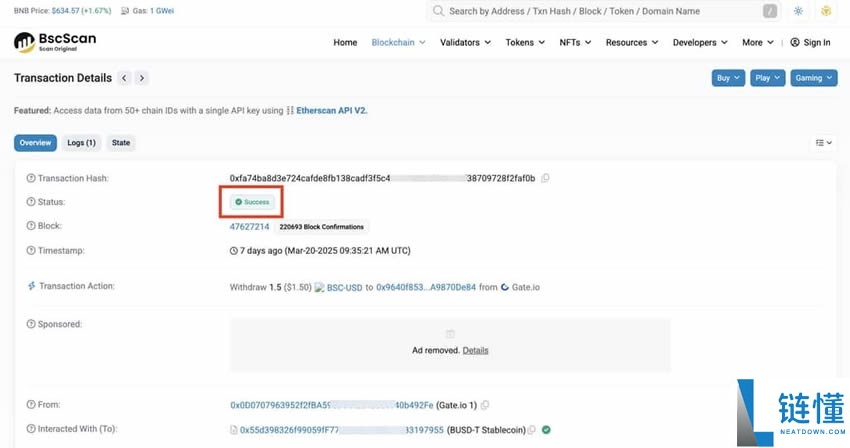850x448 pixels.
Task: Expand the Developers menu
Action: [x=700, y=42]
